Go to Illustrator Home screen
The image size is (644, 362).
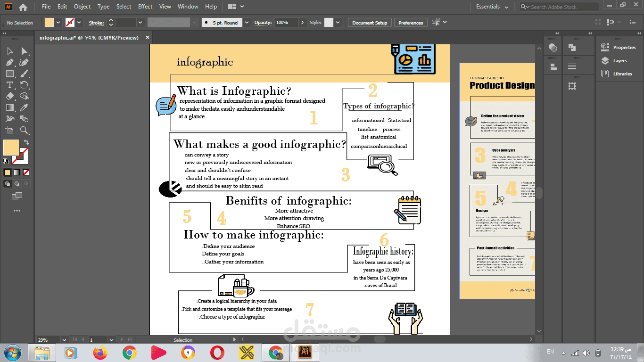23,7
